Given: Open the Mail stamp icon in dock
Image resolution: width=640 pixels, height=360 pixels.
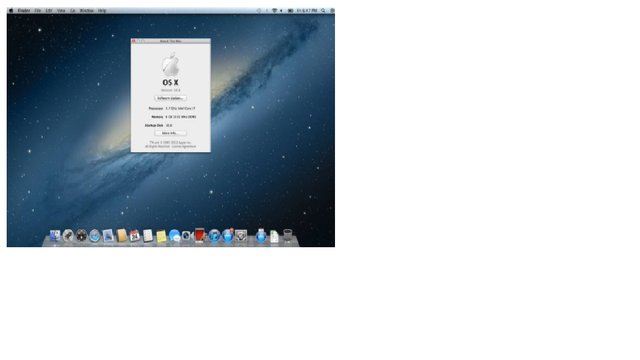Looking at the screenshot, I should coord(108,236).
